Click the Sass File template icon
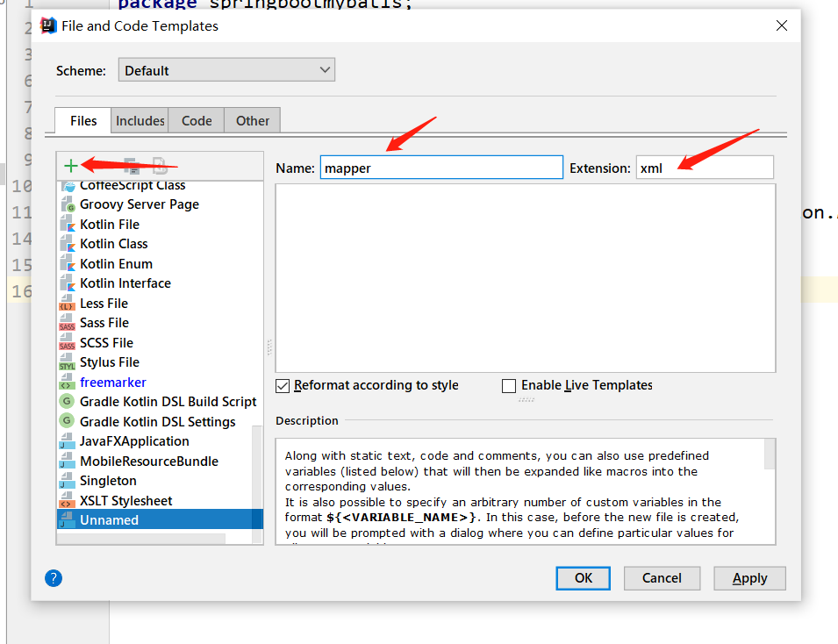The image size is (838, 644). (67, 324)
